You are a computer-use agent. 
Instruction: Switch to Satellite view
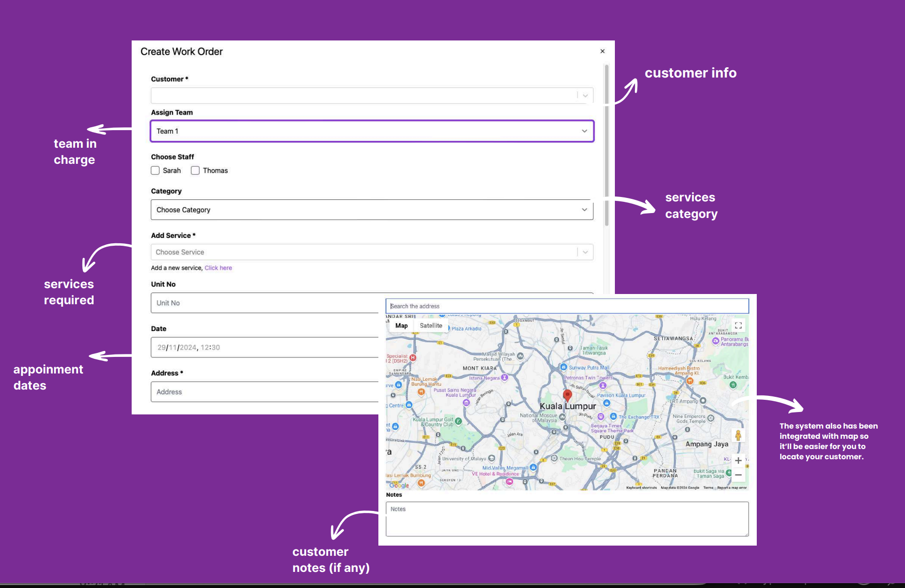[431, 325]
